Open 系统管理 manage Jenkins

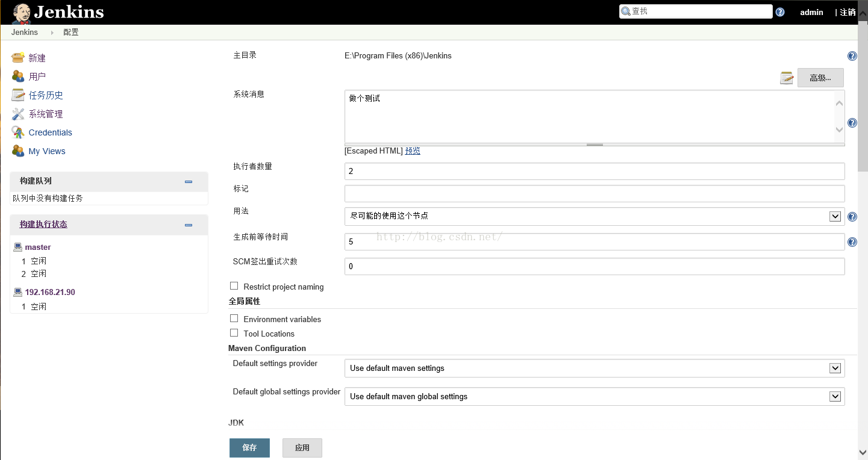click(46, 114)
